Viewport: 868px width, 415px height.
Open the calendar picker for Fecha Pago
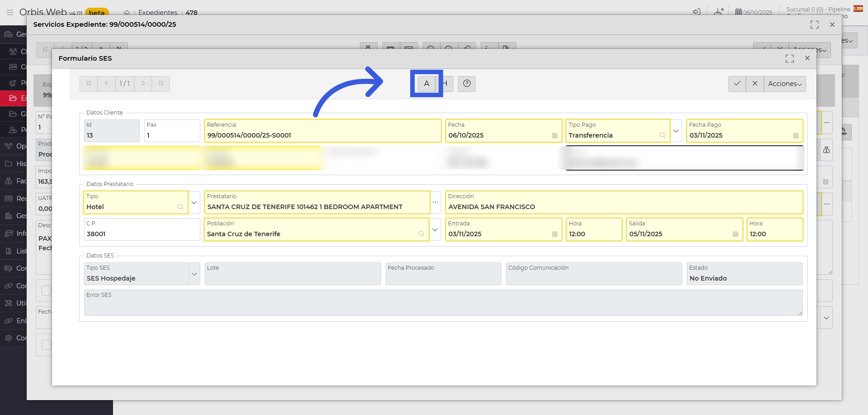tap(796, 135)
